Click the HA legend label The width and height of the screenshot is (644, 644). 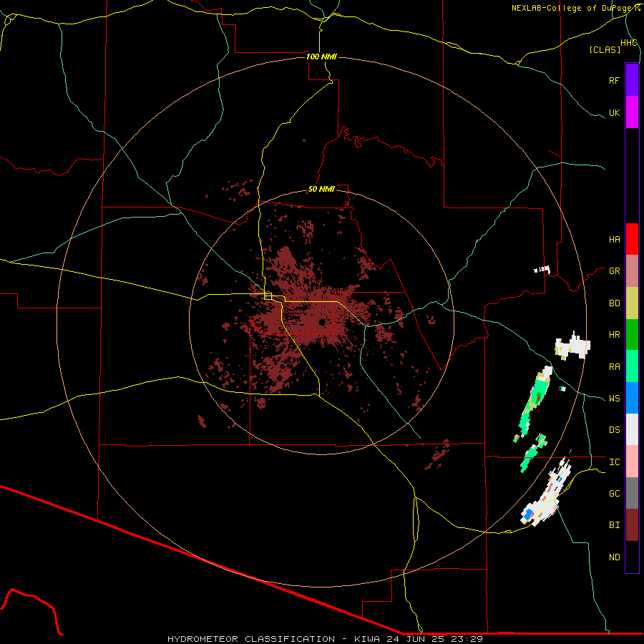click(x=615, y=240)
